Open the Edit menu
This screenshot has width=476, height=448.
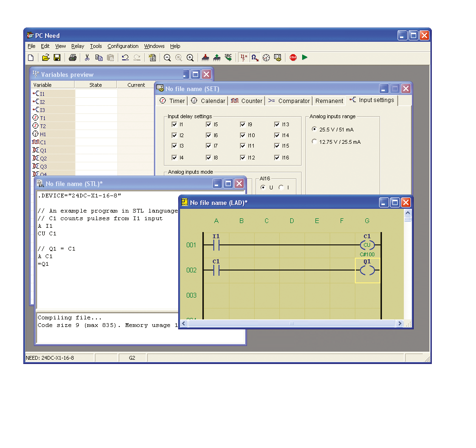45,46
